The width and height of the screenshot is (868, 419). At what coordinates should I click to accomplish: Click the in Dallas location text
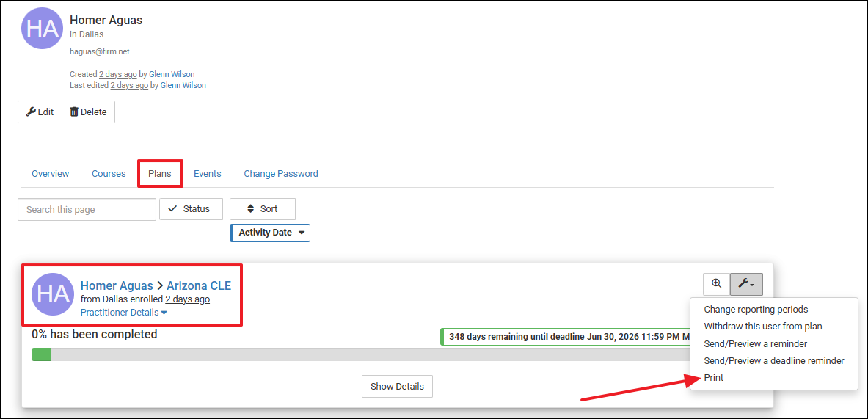(x=87, y=35)
